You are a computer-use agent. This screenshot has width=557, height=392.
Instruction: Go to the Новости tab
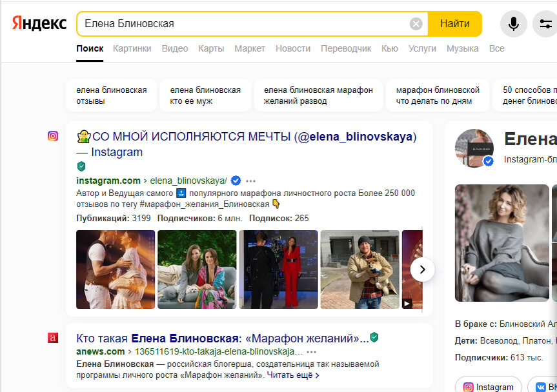click(x=293, y=48)
